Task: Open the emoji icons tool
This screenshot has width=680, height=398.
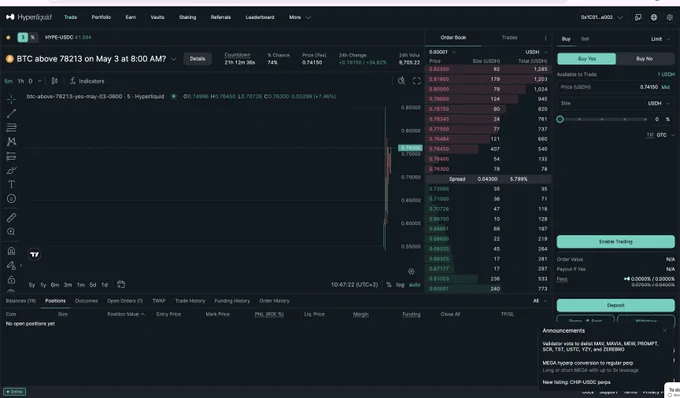Action: coord(12,199)
